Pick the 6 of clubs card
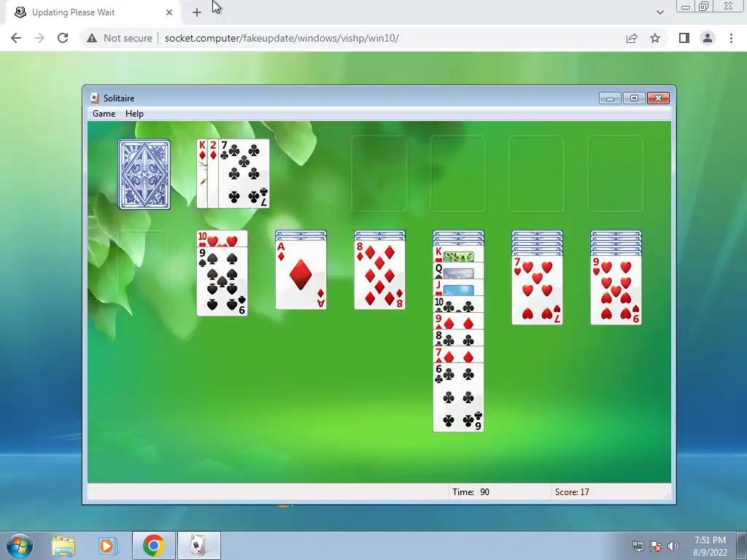The height and width of the screenshot is (560, 747). (x=458, y=397)
